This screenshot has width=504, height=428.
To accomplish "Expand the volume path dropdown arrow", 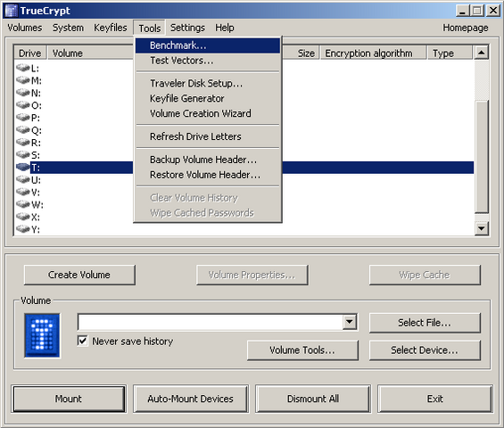I will coord(350,322).
